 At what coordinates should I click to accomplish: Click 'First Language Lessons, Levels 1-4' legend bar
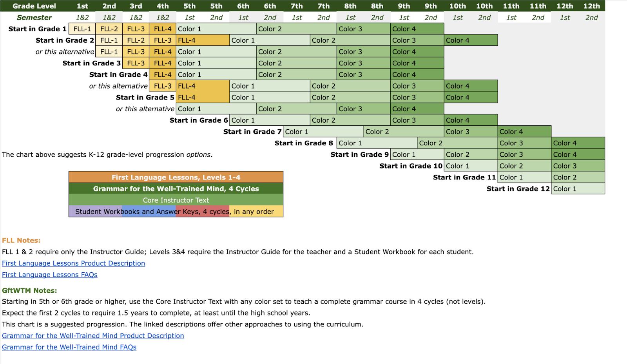point(176,177)
